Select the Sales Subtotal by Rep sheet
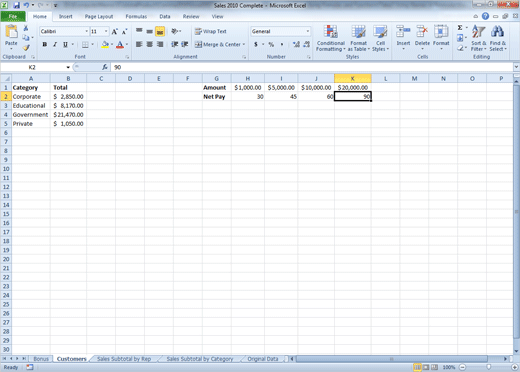This screenshot has height=372, width=520. click(124, 359)
